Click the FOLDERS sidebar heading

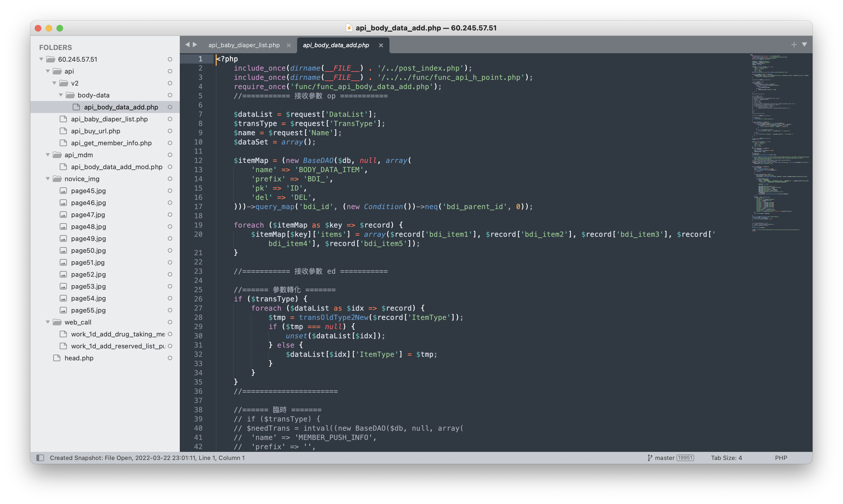[55, 47]
